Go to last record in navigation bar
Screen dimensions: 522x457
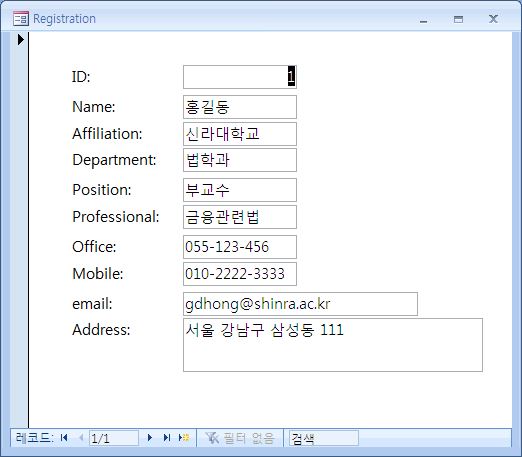(167, 437)
